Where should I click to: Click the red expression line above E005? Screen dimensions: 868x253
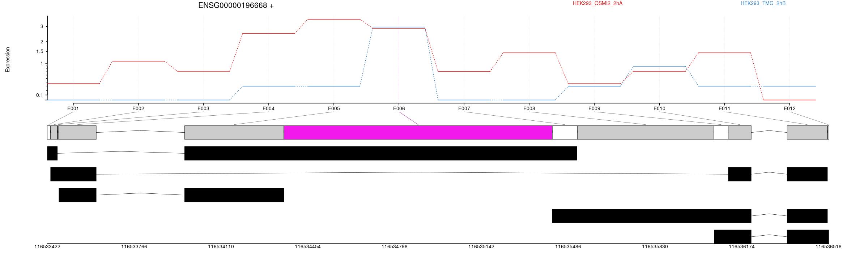[x=334, y=19]
